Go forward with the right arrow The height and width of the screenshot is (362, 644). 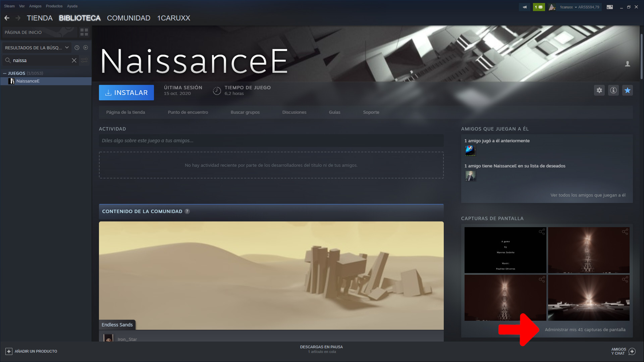pos(18,18)
